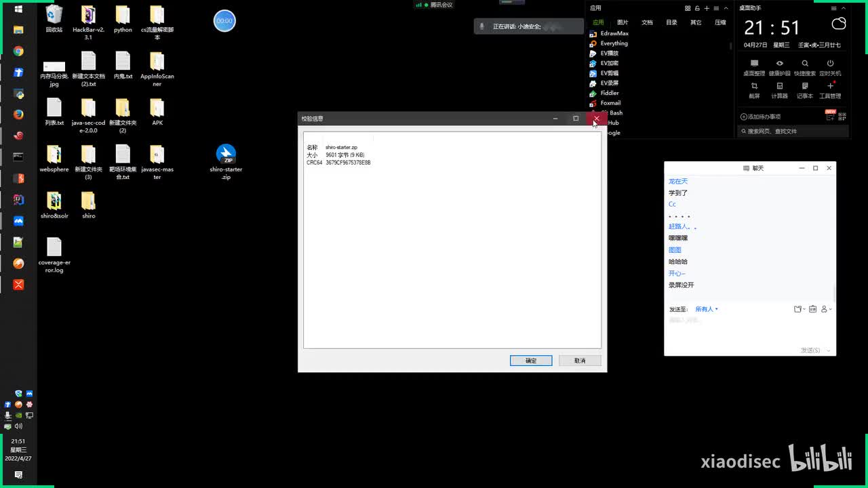The height and width of the screenshot is (488, 868).
Task: Select the shiro folder icon
Action: pyautogui.click(x=88, y=205)
